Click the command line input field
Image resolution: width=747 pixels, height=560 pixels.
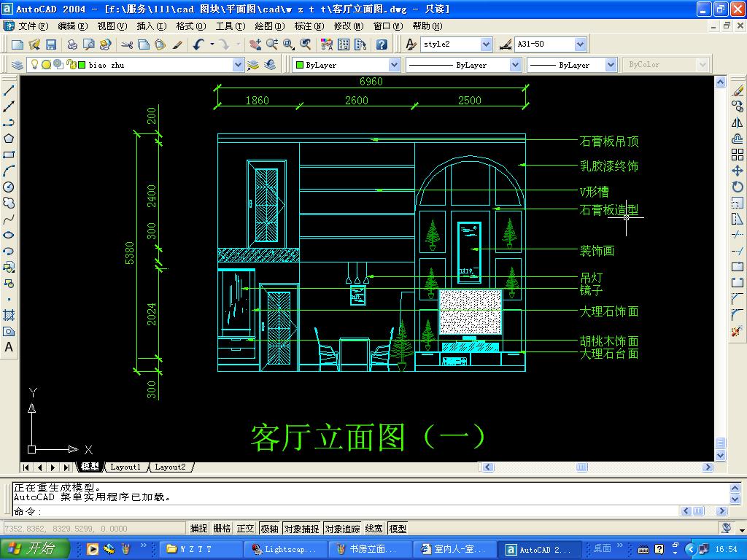[x=346, y=511]
